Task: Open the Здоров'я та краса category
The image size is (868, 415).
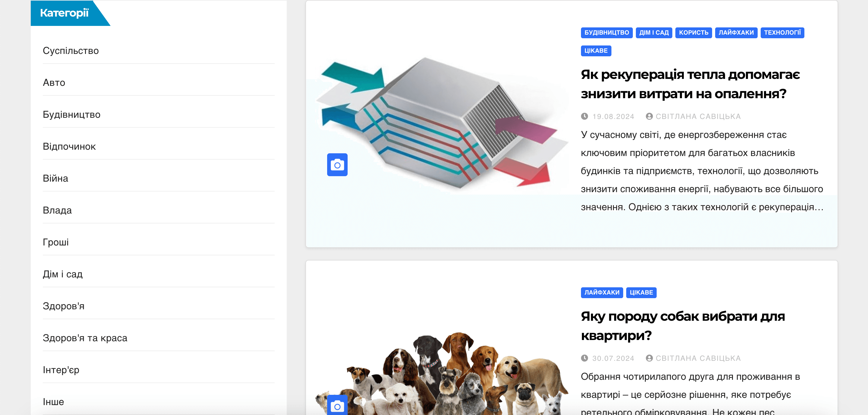Action: tap(85, 338)
